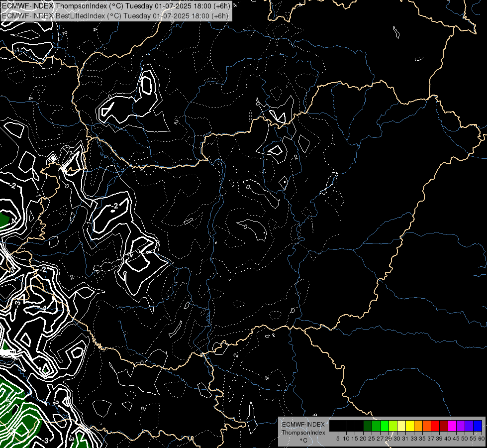Click the legend tick value 50

[464, 439]
